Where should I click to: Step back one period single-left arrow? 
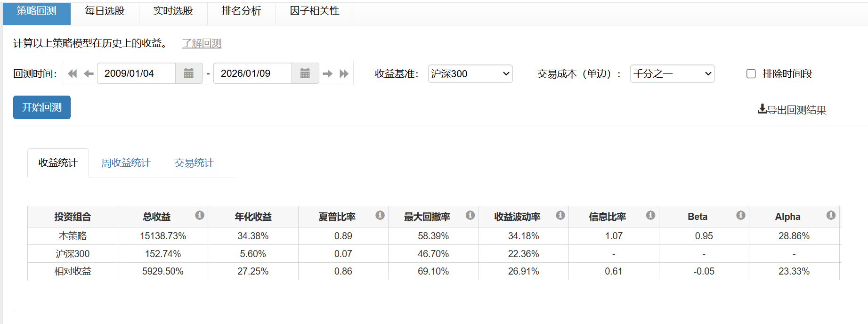pyautogui.click(x=89, y=73)
